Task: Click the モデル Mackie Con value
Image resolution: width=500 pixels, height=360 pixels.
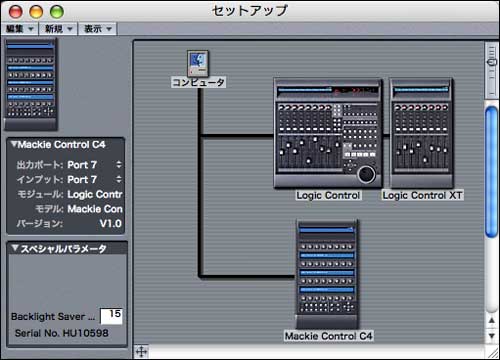Action: tap(95, 209)
